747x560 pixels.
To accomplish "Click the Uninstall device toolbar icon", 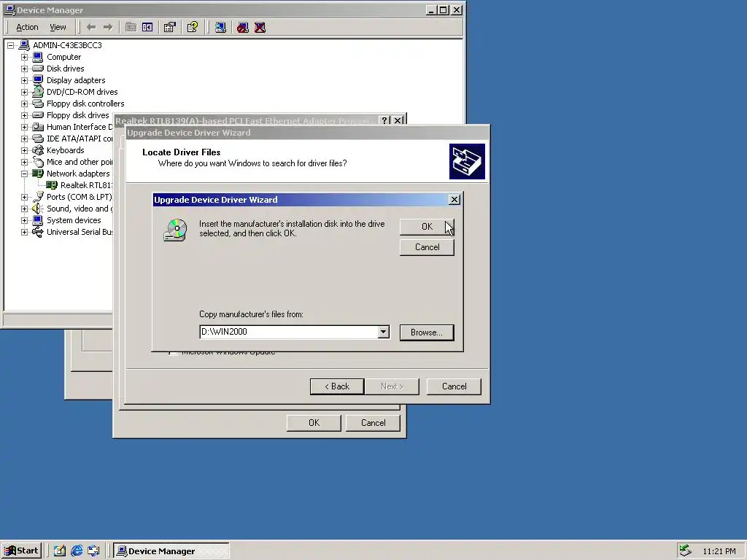I will [260, 27].
